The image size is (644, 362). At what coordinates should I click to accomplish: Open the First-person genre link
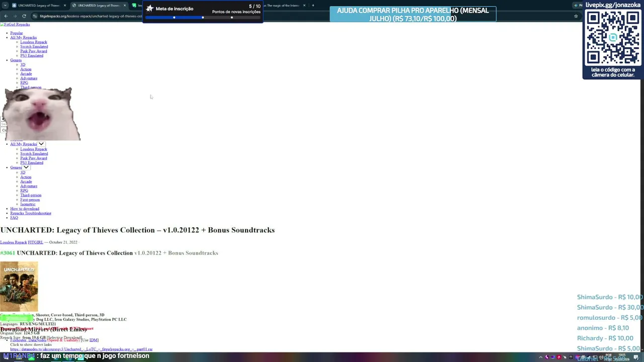point(30,200)
